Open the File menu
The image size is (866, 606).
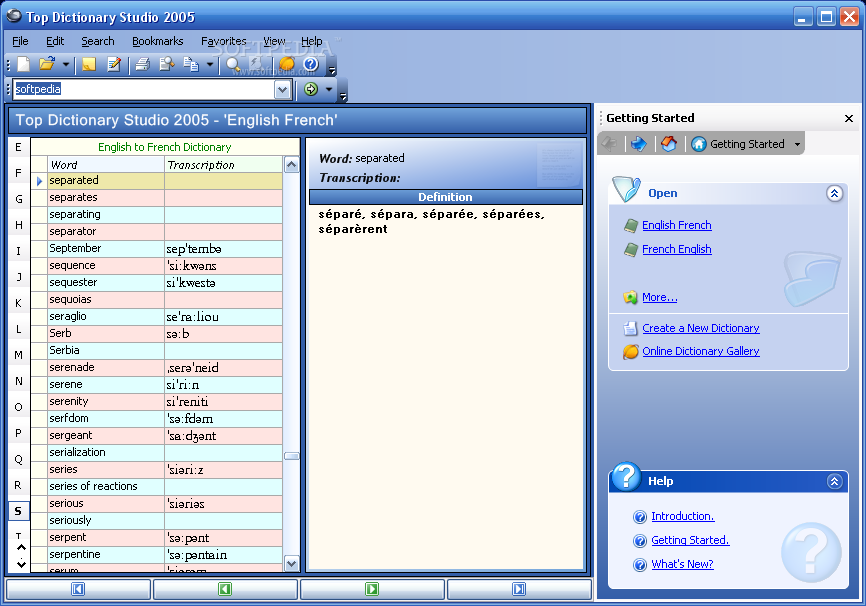(20, 41)
